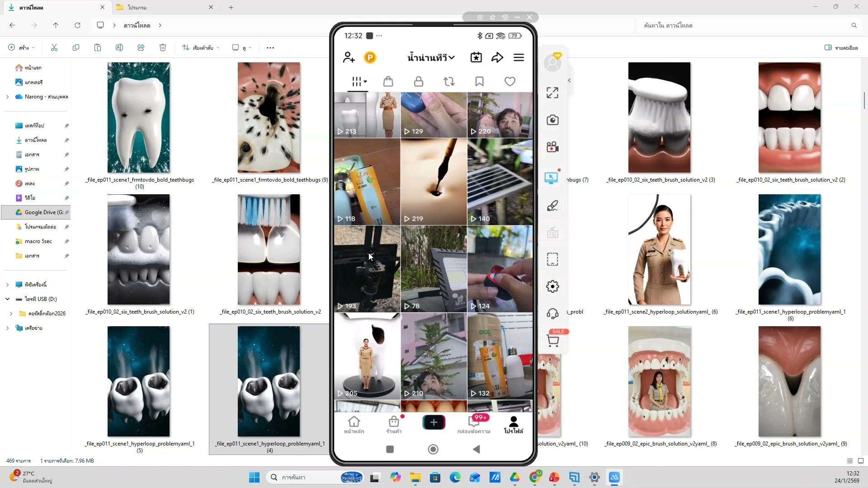Screen dimensions: 868x488
Task: Tap the phone back navigation triangle
Action: point(476,449)
